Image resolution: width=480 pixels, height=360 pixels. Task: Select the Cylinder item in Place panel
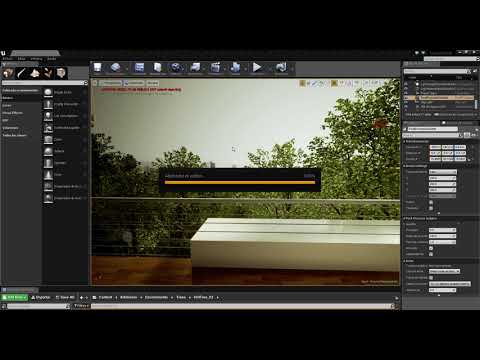tap(65, 163)
